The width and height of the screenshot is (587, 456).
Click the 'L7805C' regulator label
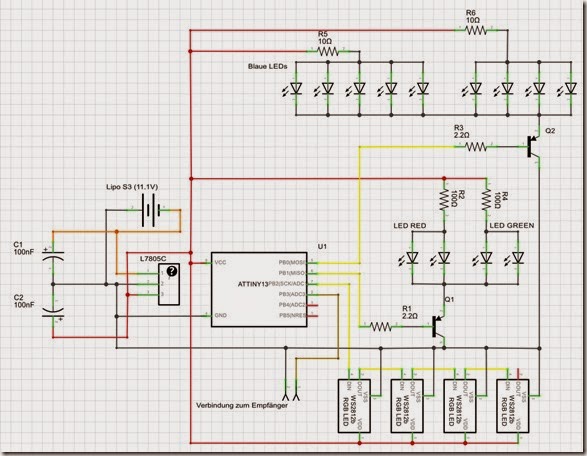pos(153,259)
